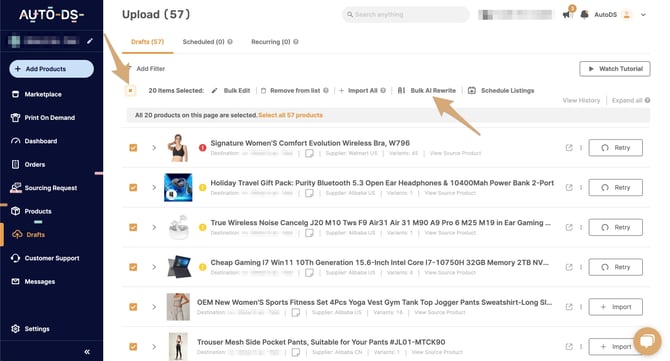Click the notifications bell icon
This screenshot has width=670, height=361.
click(x=584, y=15)
